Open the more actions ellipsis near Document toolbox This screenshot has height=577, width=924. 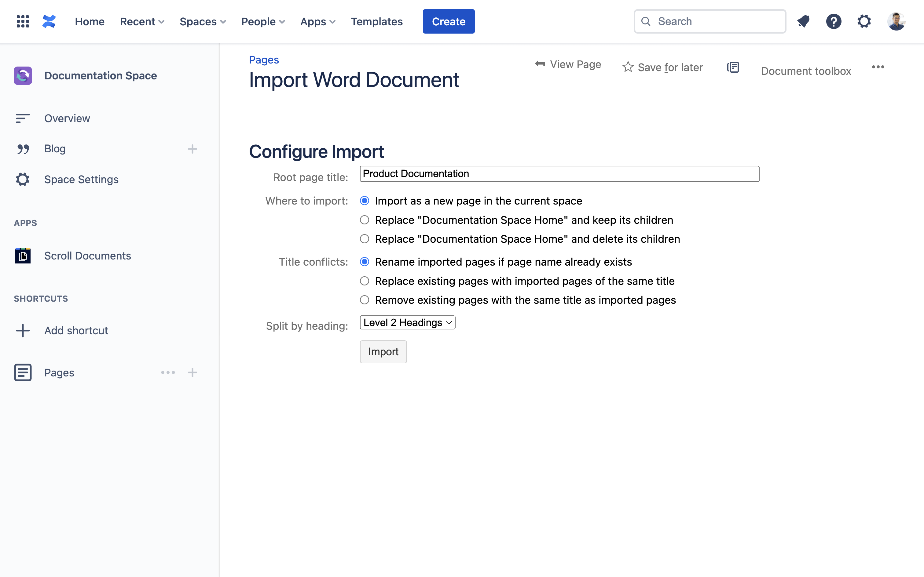tap(878, 67)
